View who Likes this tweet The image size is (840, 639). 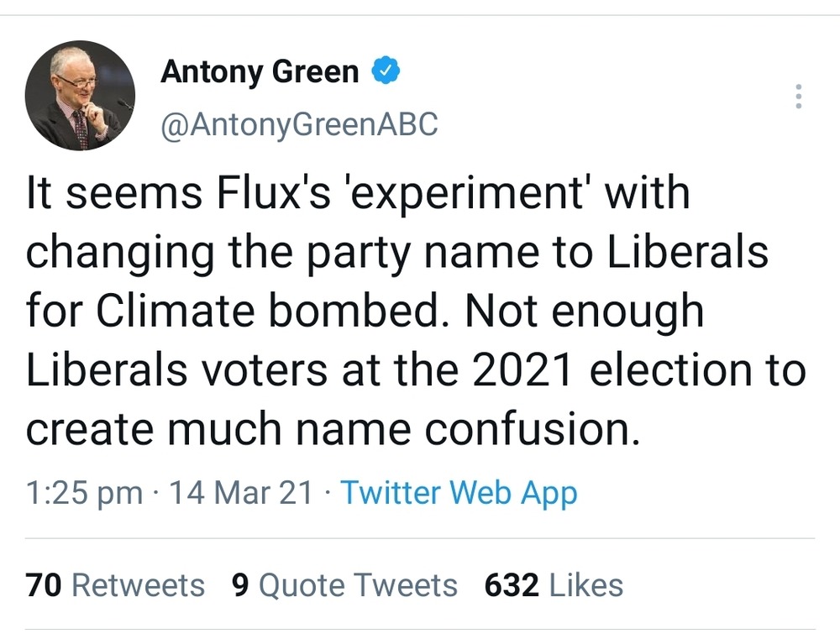tap(585, 584)
